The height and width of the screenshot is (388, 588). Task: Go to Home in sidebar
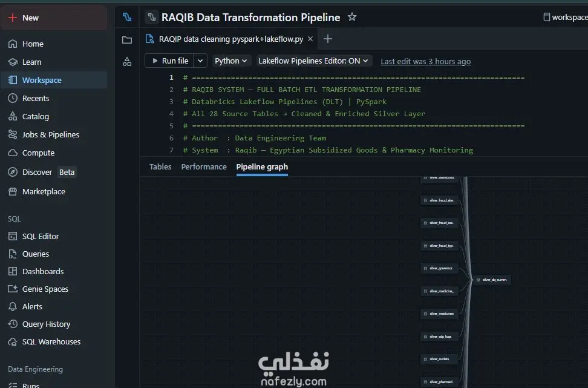[x=54, y=44]
